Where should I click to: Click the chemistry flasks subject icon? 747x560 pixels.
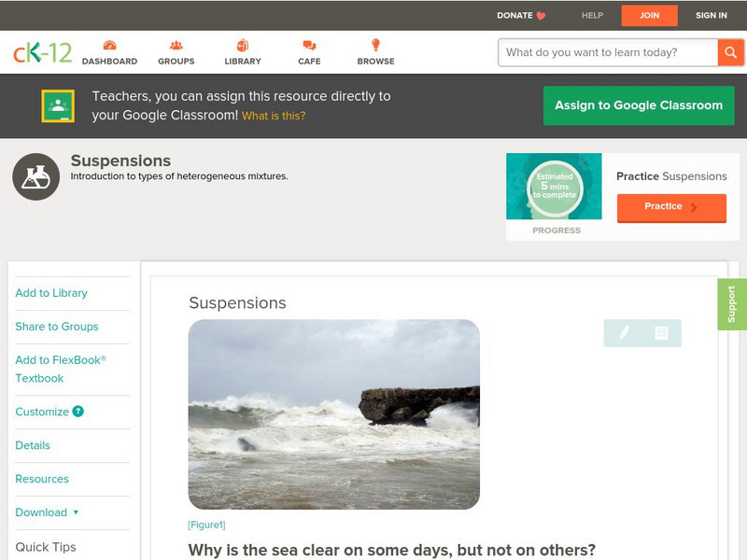[35, 176]
